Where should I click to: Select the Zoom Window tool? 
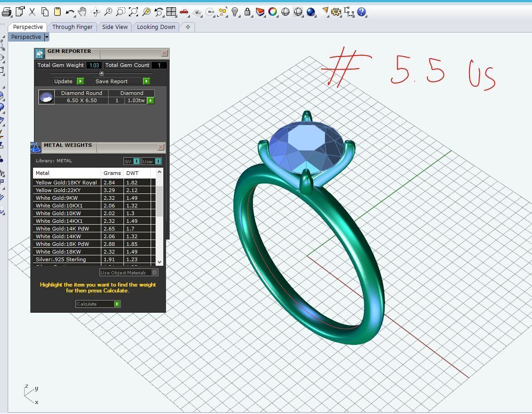click(120, 12)
